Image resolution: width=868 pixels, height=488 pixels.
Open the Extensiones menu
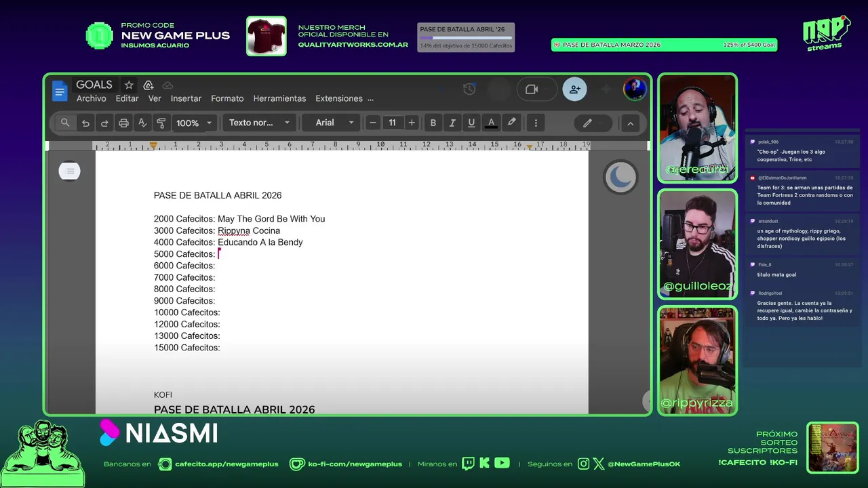(339, 98)
